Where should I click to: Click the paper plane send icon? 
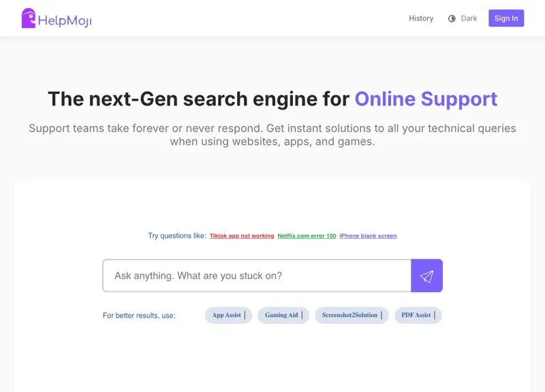(x=426, y=276)
